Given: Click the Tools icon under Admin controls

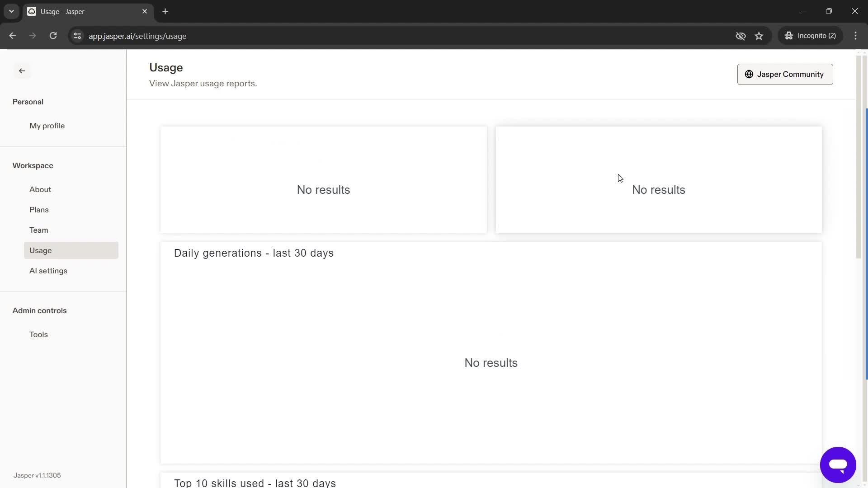Looking at the screenshot, I should pos(38,333).
